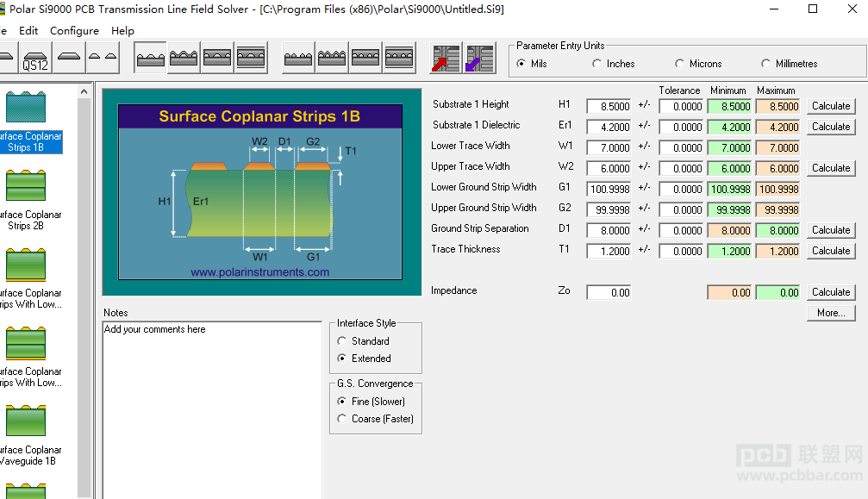Select the Extended interface style
This screenshot has width=868, height=499.
365,359
